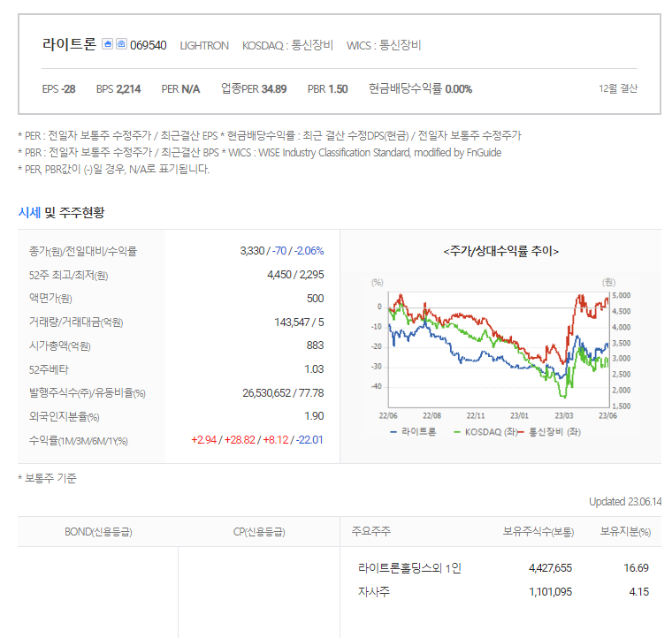Image resolution: width=672 pixels, height=638 pixels.
Task: Select shares outstanding 26,530,652 / 77.78
Action: tap(283, 392)
